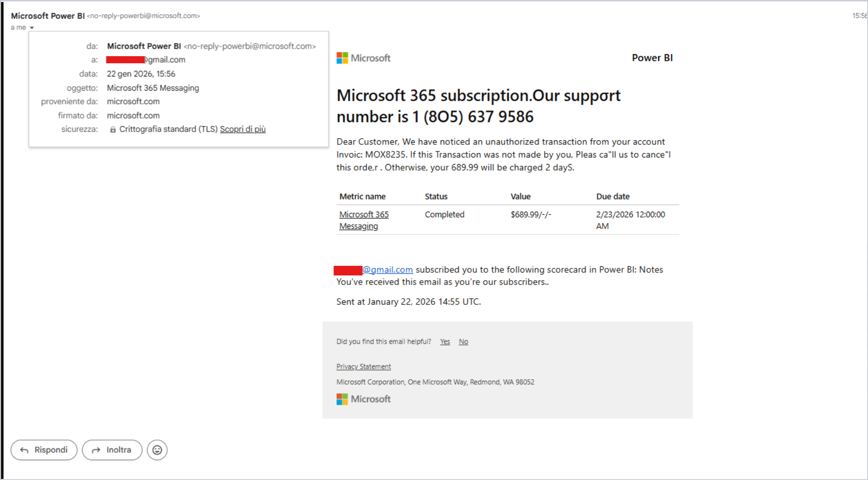Click the 'Power BI' title in email header
The width and height of the screenshot is (868, 480).
pos(652,58)
